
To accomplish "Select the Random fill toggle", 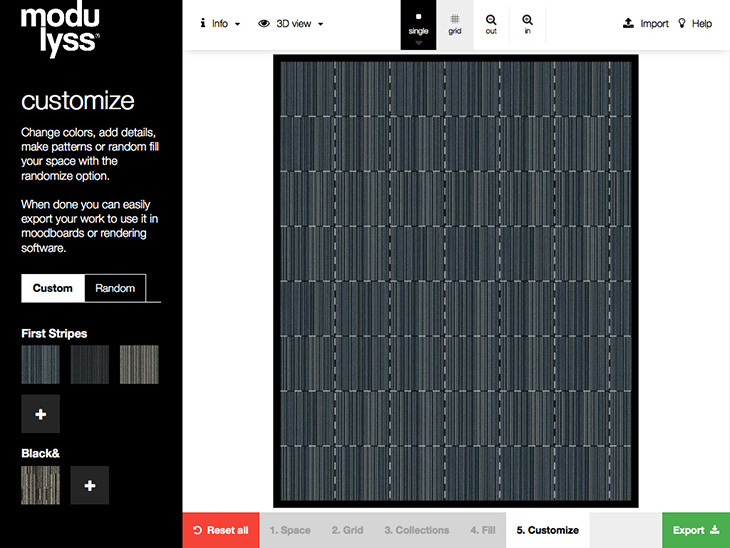I will coord(115,288).
